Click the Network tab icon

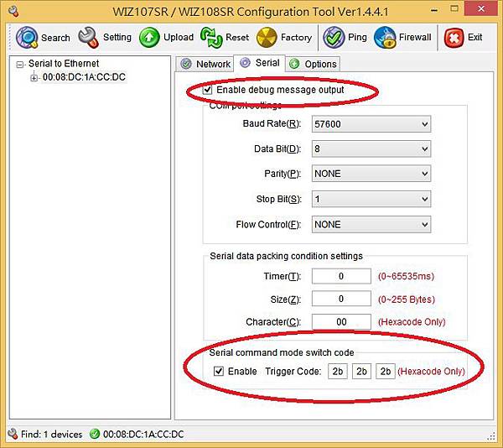point(186,64)
